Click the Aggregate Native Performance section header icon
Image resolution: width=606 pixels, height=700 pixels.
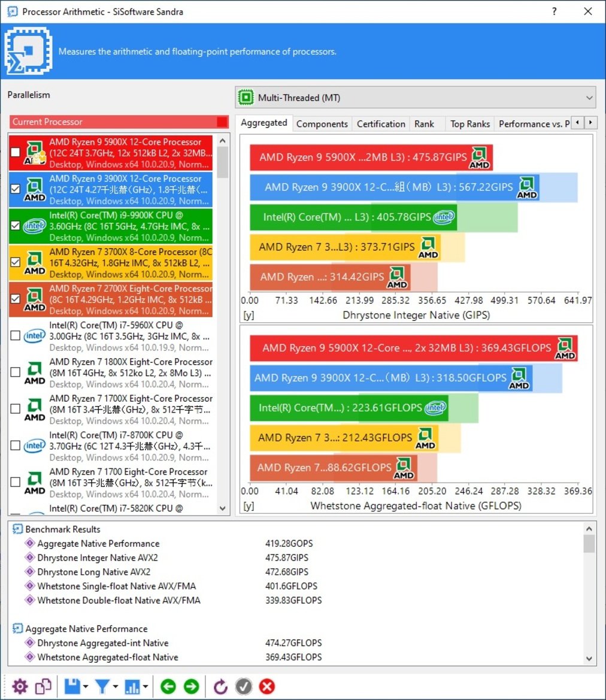click(17, 629)
